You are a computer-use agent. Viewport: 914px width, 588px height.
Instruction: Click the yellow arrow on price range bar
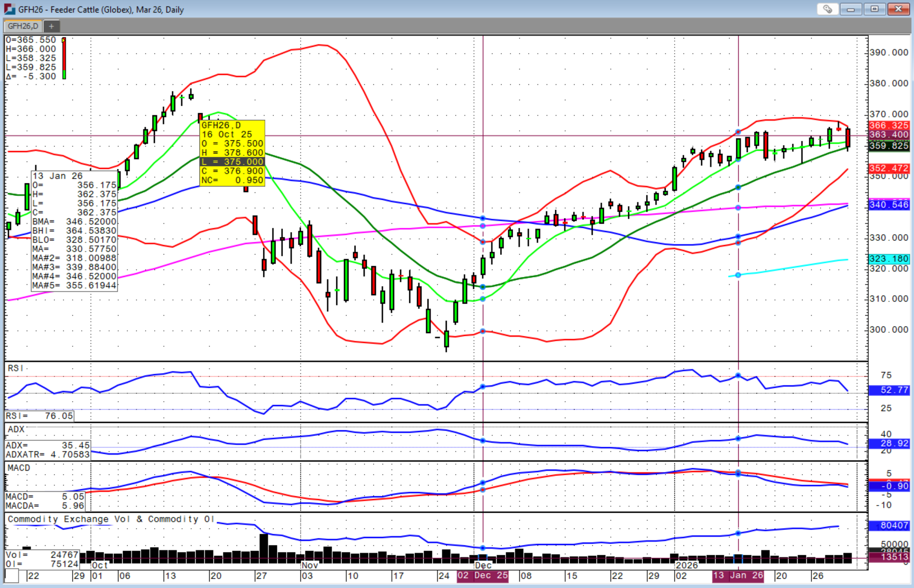64,40
